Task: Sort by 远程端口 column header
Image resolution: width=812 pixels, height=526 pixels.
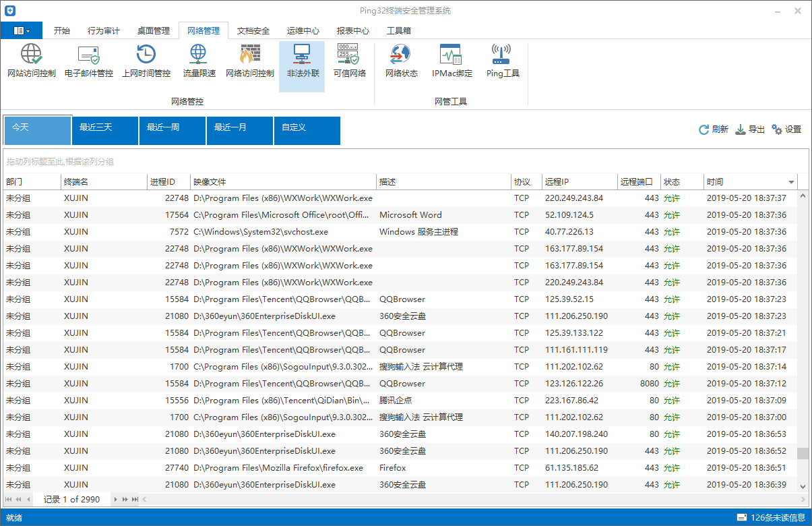Action: [x=639, y=182]
